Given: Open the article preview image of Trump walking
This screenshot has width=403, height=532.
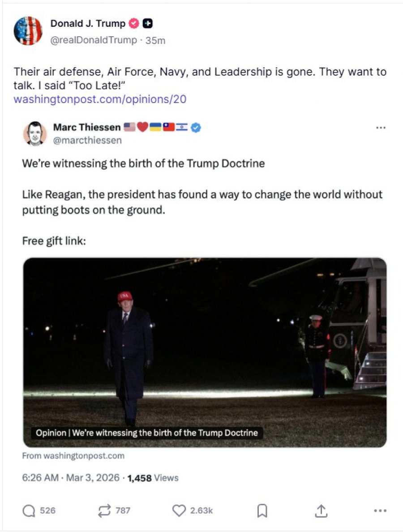Looking at the screenshot, I should click(205, 352).
